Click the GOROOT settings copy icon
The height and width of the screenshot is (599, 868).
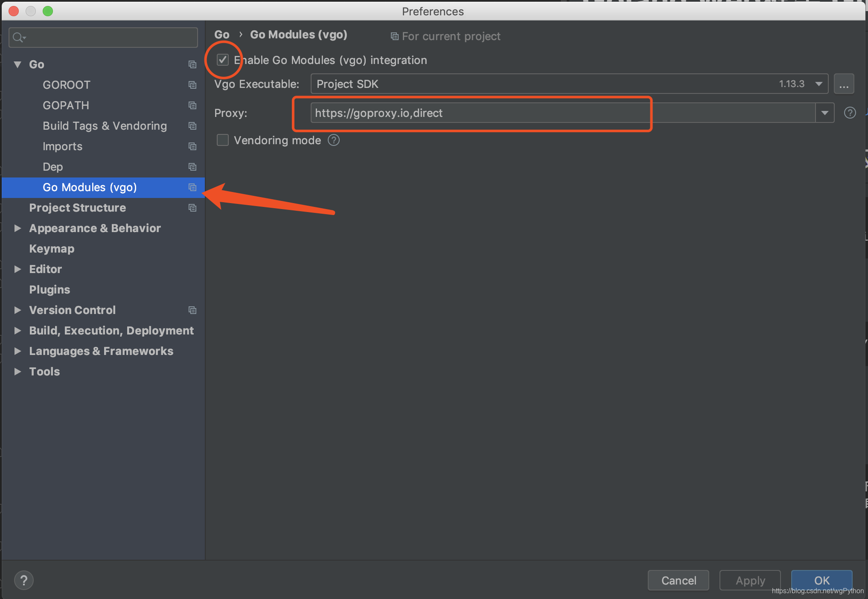tap(192, 85)
